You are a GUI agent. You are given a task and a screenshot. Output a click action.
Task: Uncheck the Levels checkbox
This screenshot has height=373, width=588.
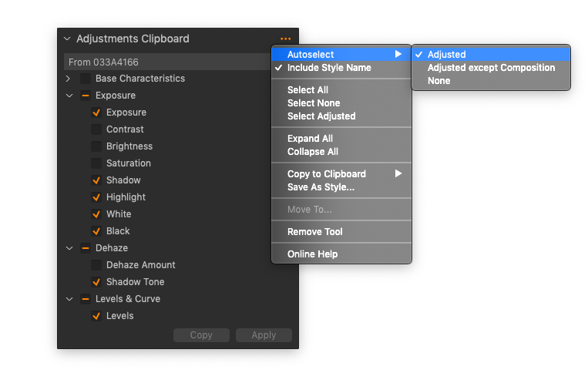[x=96, y=316]
